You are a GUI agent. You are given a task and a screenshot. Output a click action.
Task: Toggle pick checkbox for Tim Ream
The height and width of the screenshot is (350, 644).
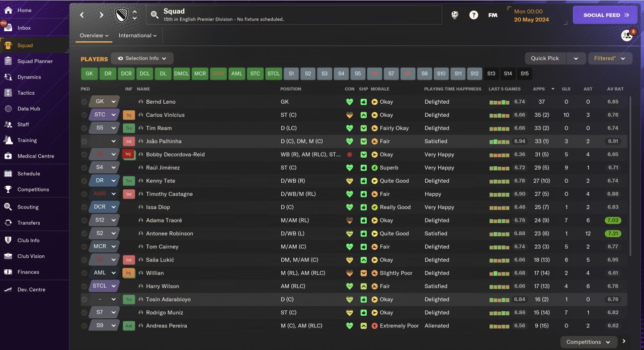tap(84, 128)
